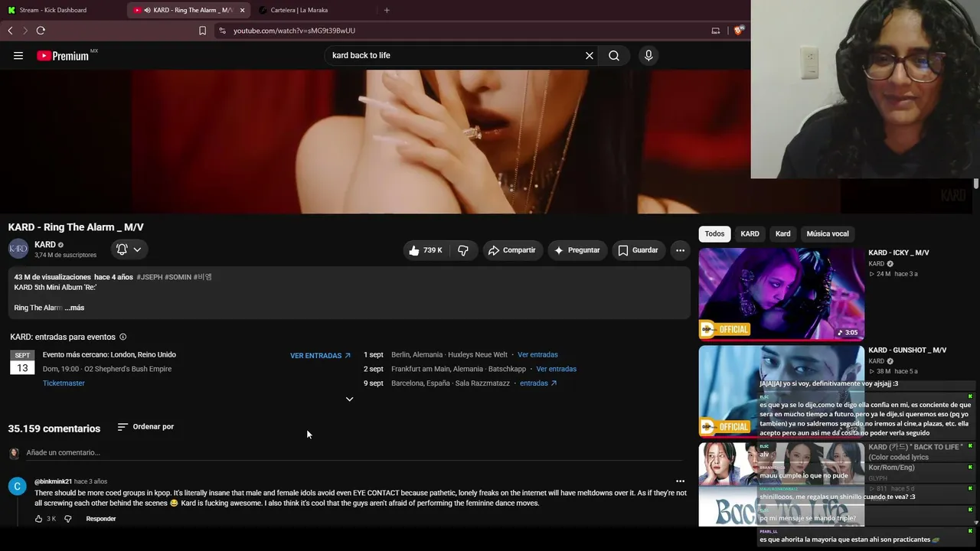Click the video player frame
Screen dimensions: 980x551
coord(375,142)
